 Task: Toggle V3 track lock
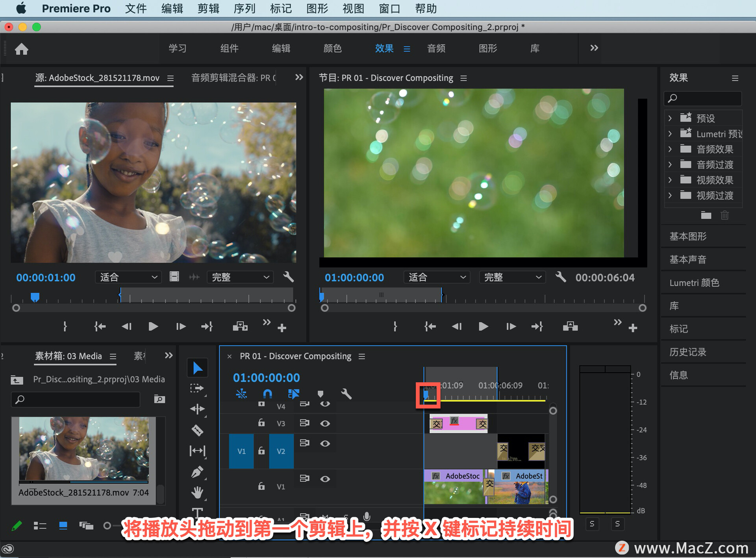pyautogui.click(x=261, y=423)
